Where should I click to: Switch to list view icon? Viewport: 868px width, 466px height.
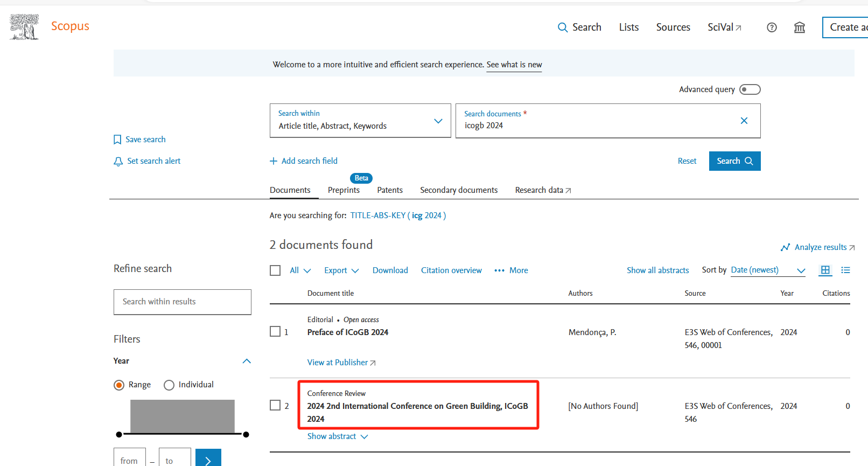[x=845, y=270]
